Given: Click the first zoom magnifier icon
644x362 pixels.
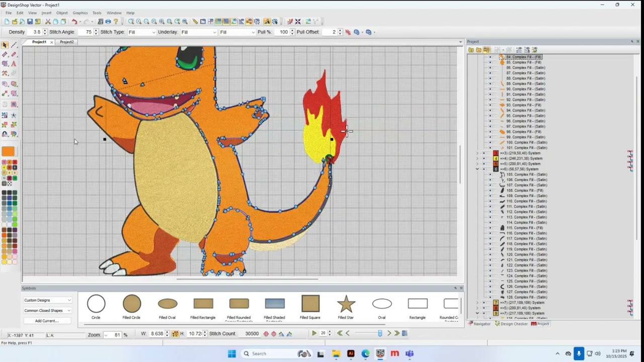Looking at the screenshot, I should pyautogui.click(x=131, y=22).
